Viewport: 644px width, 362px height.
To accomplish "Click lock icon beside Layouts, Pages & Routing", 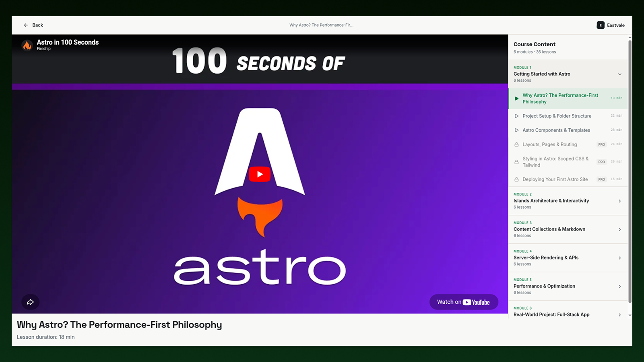I will pos(516,144).
